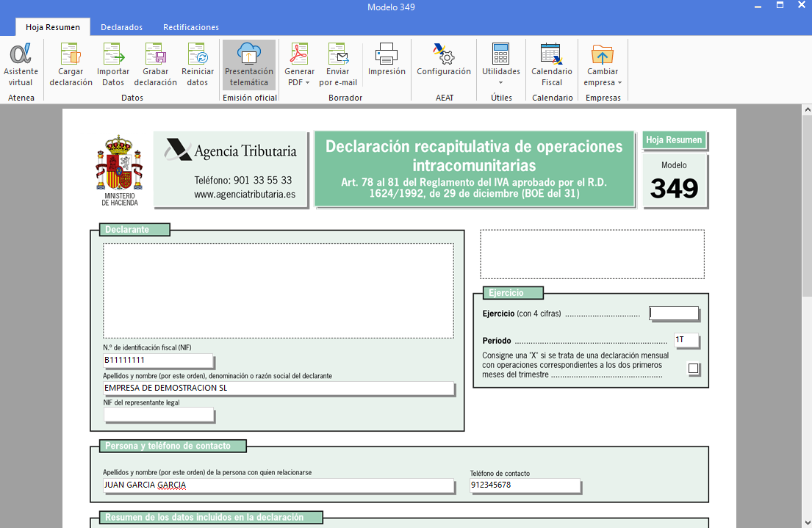Image resolution: width=812 pixels, height=528 pixels.
Task: Switch to Rectificaciones tab
Action: point(191,27)
